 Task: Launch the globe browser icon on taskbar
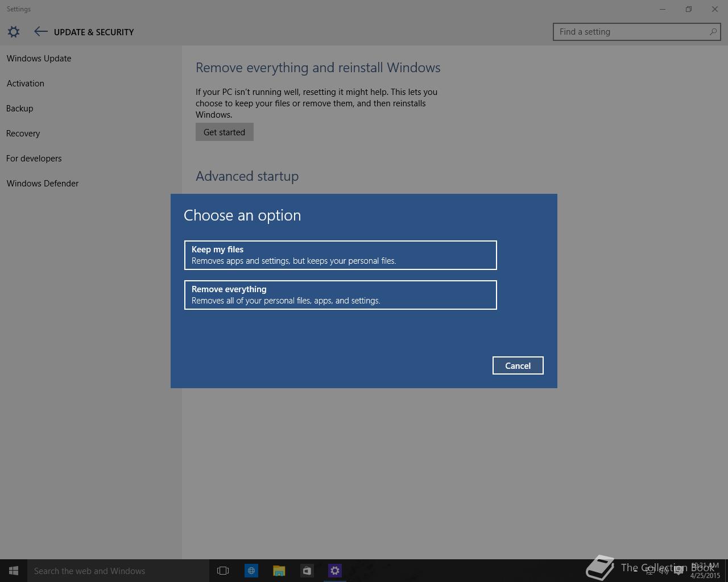click(251, 571)
